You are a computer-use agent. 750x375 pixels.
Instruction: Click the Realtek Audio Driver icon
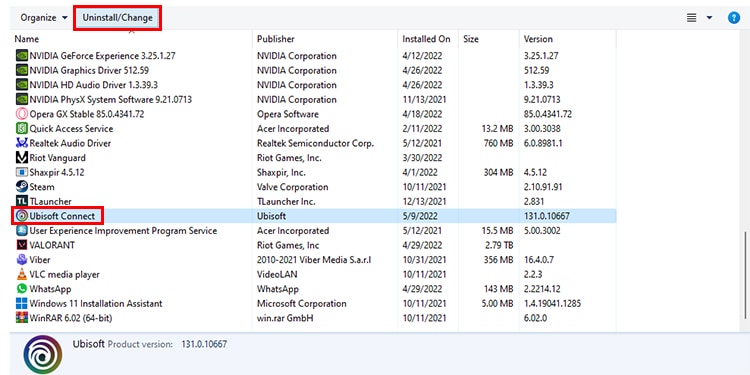[x=22, y=143]
